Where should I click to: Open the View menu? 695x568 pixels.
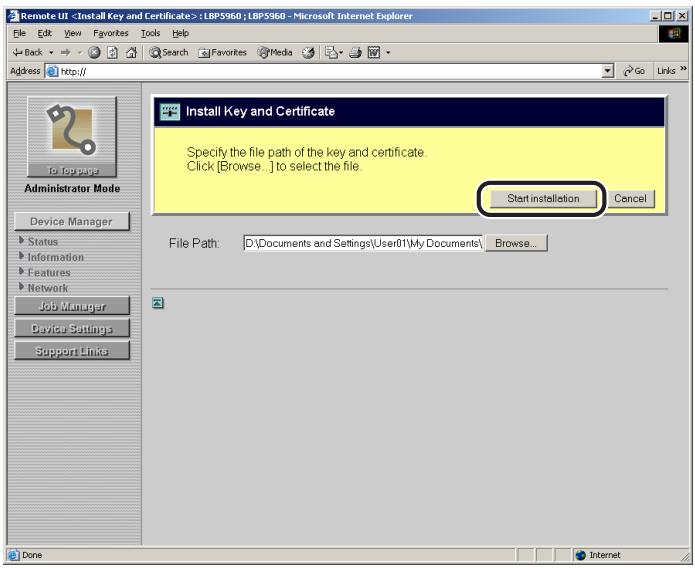click(x=73, y=33)
